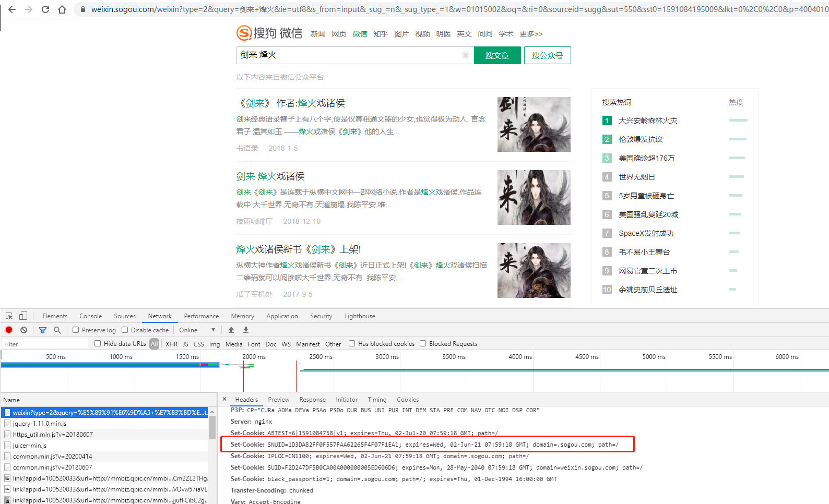Click the browser address bar URL
This screenshot has width=829, height=504.
[x=459, y=9]
